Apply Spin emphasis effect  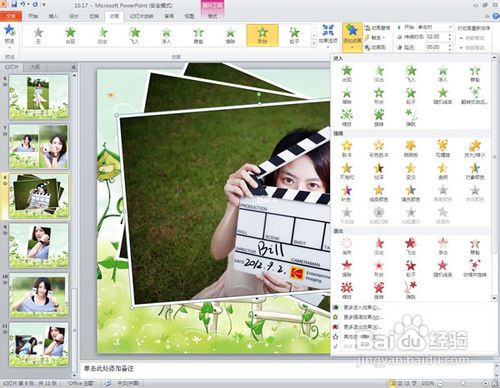(x=443, y=149)
